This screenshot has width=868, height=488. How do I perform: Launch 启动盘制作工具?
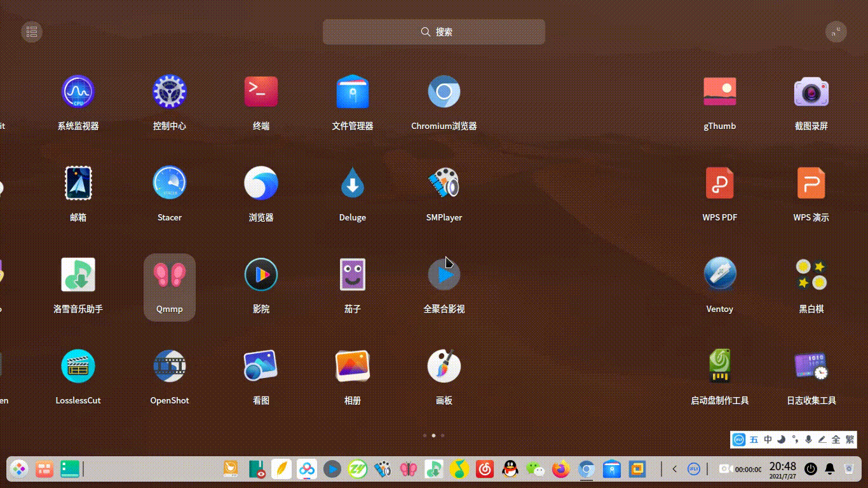click(x=720, y=366)
